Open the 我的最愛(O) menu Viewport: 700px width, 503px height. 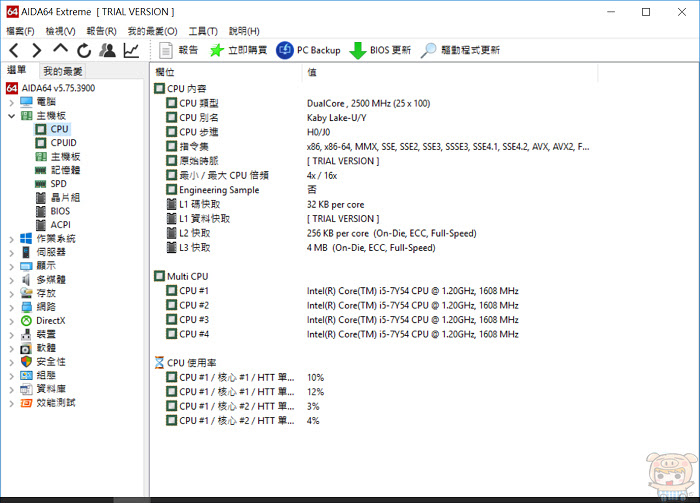(152, 31)
